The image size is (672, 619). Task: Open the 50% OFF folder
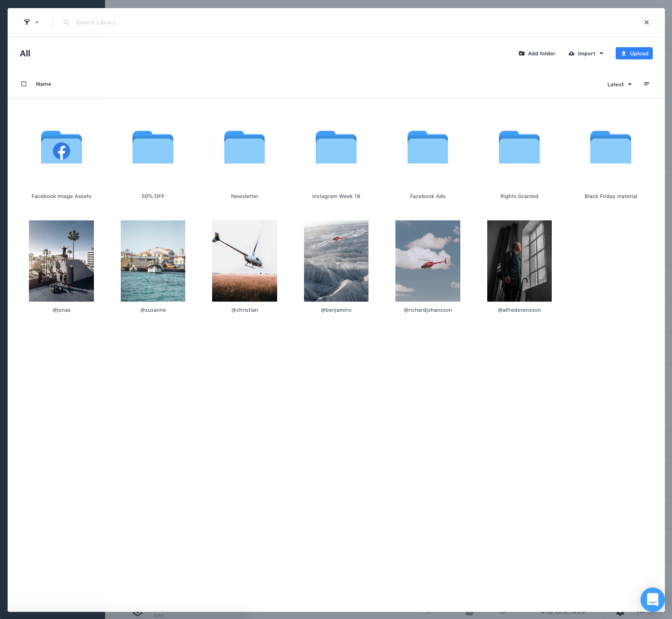click(x=153, y=148)
